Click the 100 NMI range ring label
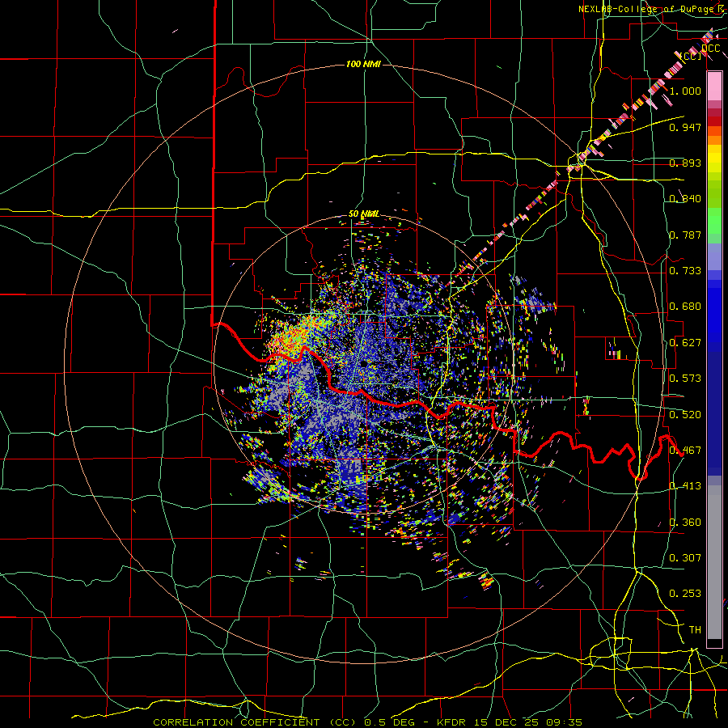 coord(363,64)
